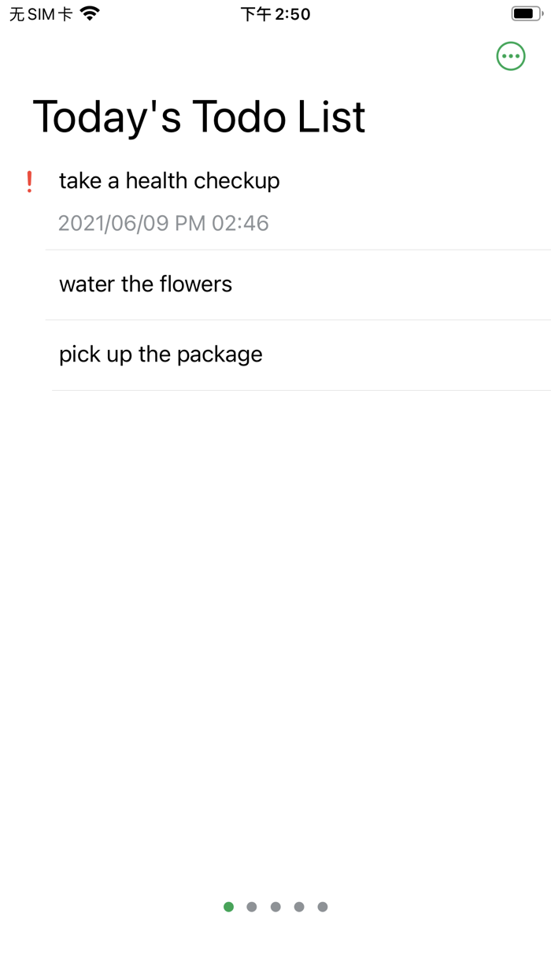The image size is (551, 980).
Task: Open the 'pick up the package' item
Action: click(x=161, y=354)
